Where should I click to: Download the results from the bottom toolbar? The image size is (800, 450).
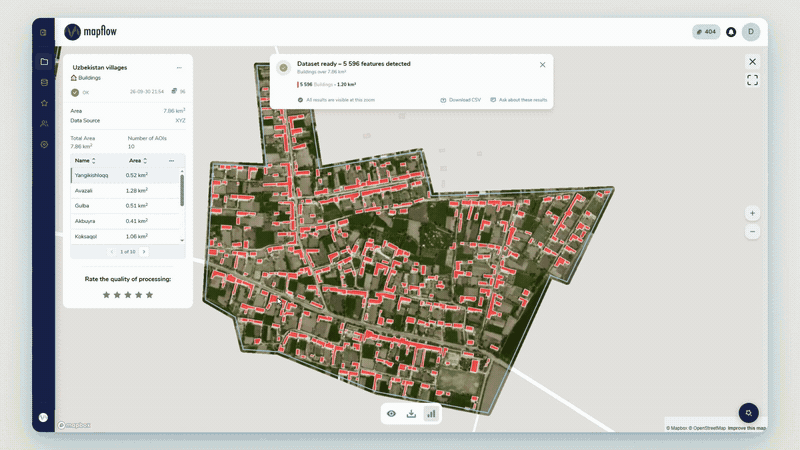(x=411, y=414)
